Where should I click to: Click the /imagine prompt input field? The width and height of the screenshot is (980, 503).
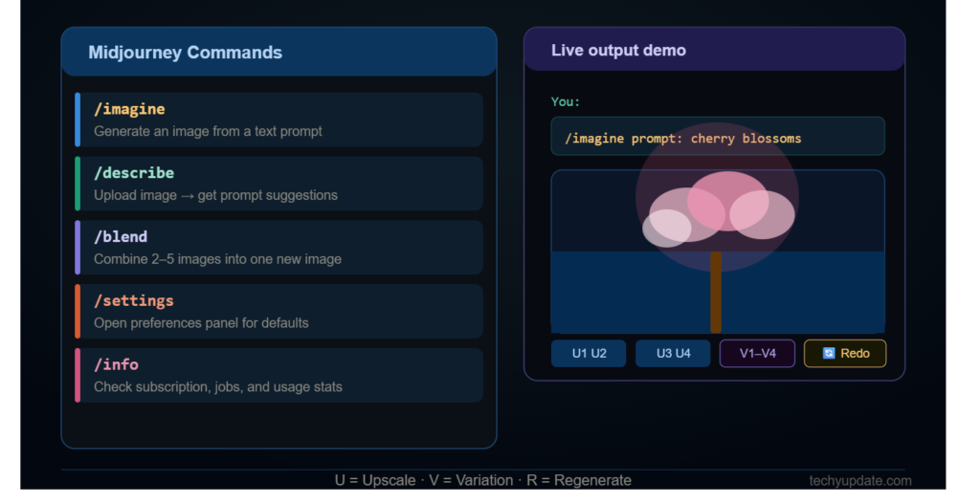pos(718,136)
